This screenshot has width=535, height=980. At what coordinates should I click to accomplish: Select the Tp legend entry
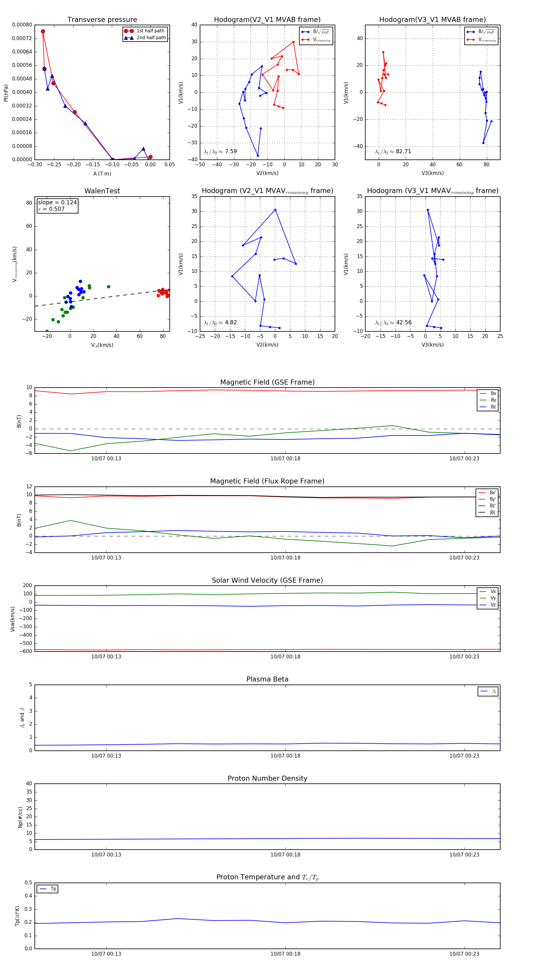pyautogui.click(x=48, y=889)
